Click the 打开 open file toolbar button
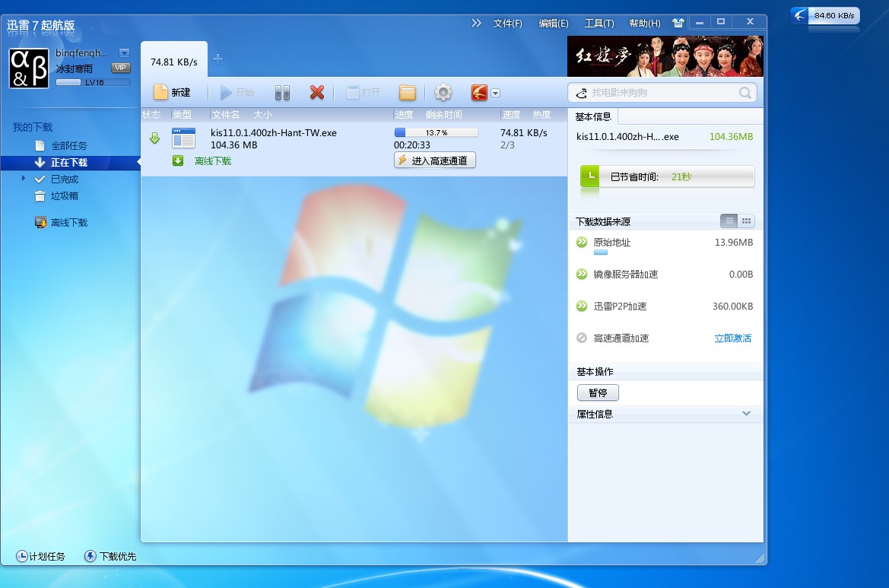 (x=364, y=92)
